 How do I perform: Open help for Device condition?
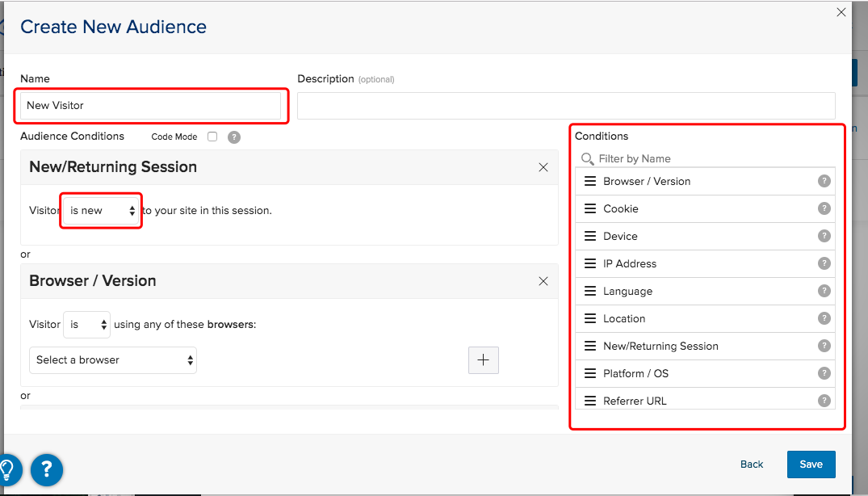pos(824,236)
